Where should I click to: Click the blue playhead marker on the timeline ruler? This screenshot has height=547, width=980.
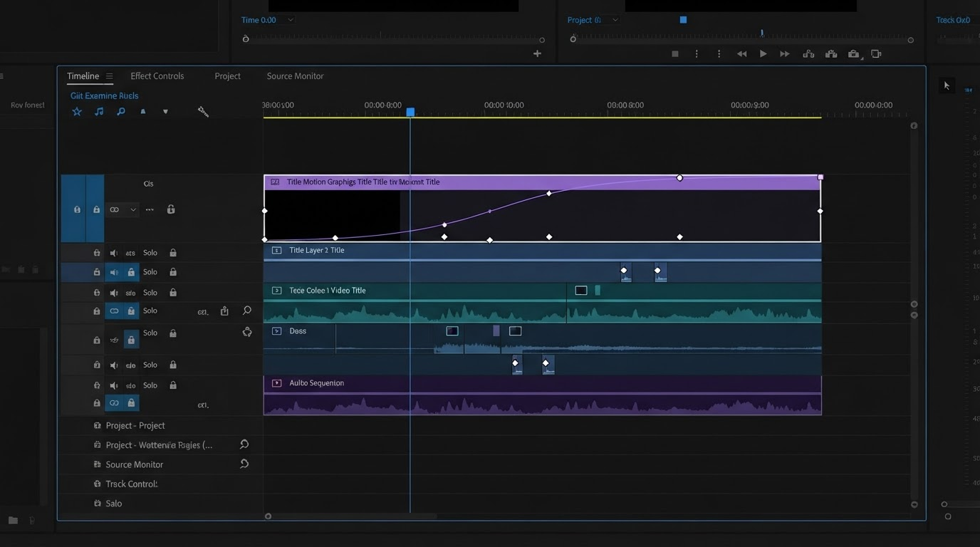coord(410,112)
